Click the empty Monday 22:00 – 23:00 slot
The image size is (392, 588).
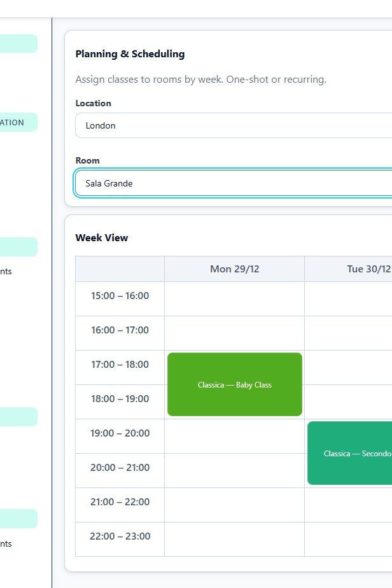pyautogui.click(x=234, y=539)
